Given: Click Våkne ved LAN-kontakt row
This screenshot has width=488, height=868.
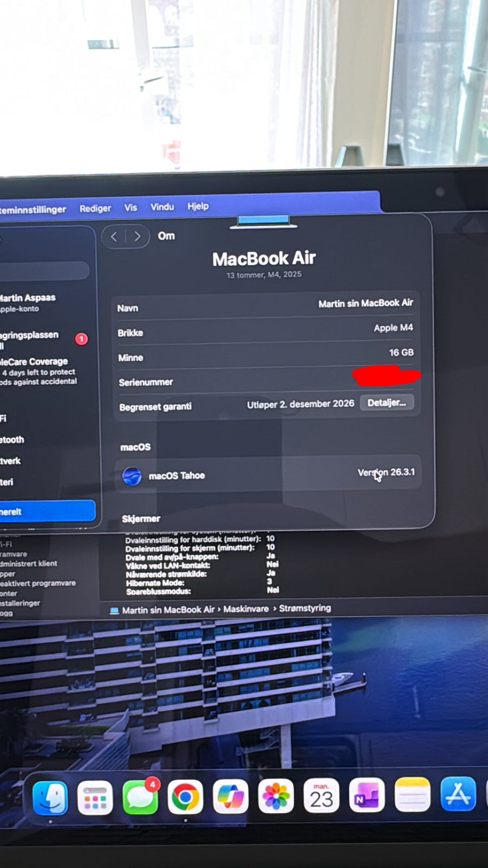Looking at the screenshot, I should pos(202,565).
